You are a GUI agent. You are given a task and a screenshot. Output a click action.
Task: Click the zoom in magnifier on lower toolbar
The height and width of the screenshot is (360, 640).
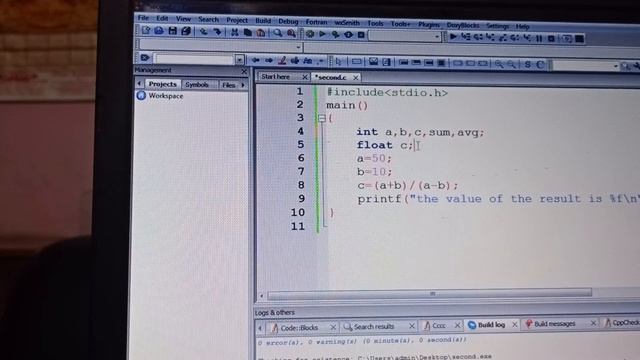click(499, 64)
